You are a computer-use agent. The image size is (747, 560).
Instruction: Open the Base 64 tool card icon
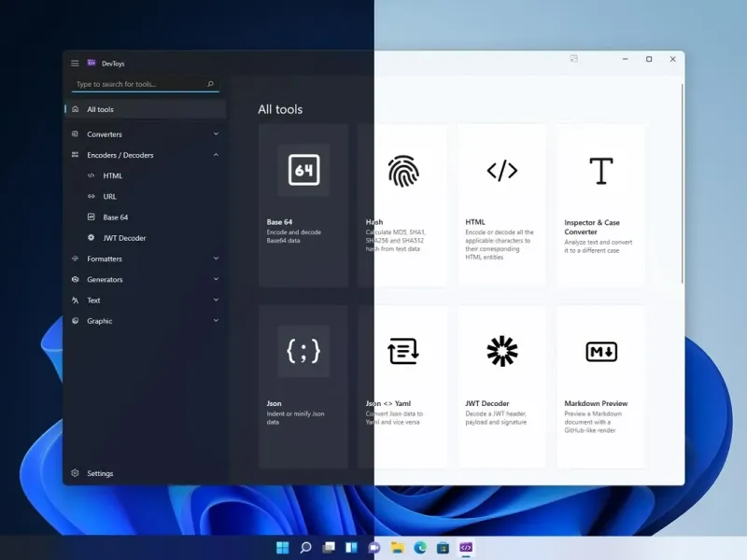pyautogui.click(x=304, y=170)
